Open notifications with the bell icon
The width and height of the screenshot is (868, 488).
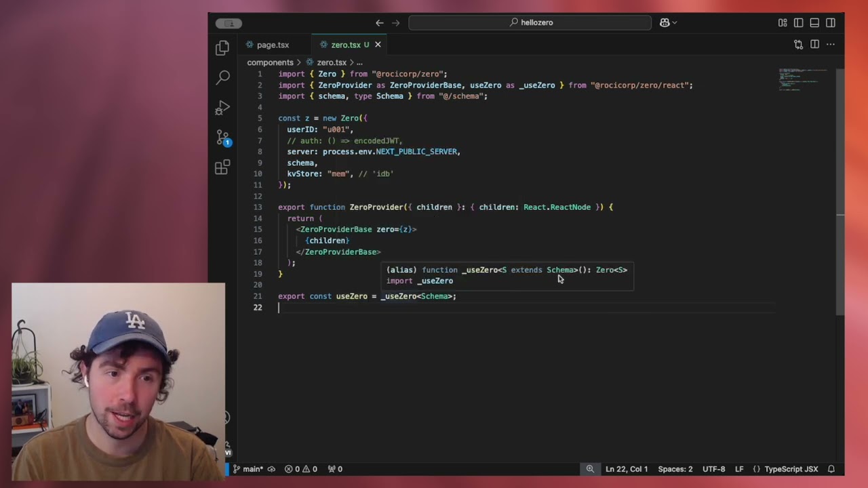tap(831, 469)
